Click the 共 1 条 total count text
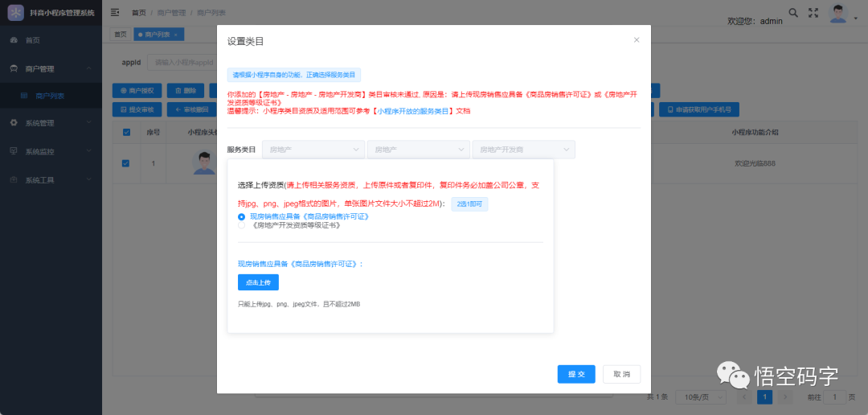Viewport: 868px width, 415px height. pyautogui.click(x=657, y=397)
